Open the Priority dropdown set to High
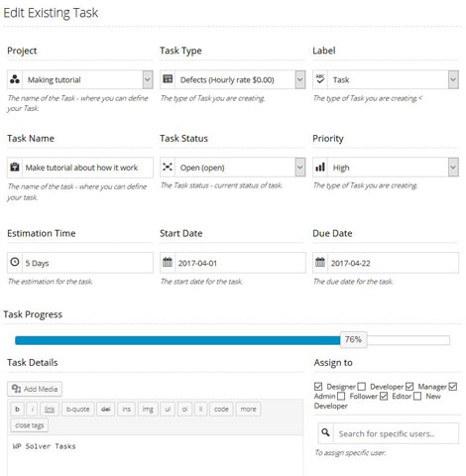Image resolution: width=466 pixels, height=476 pixels. tap(386, 168)
